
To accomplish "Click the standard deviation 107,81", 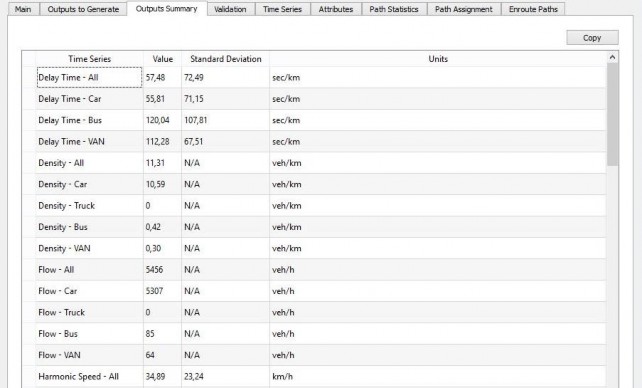I will coord(196,120).
